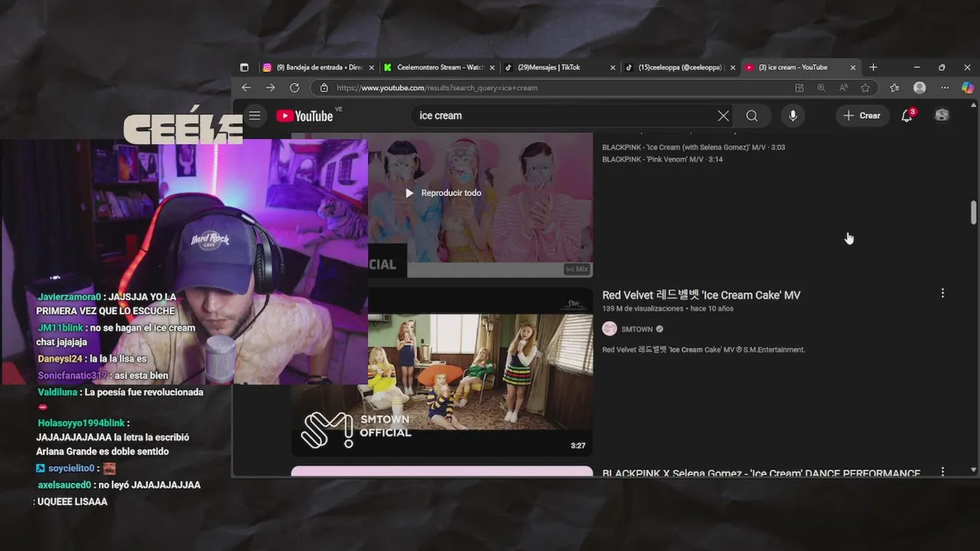Close the Instagram Bandeja de entrada tab
This screenshot has height=551, width=980.
click(372, 67)
